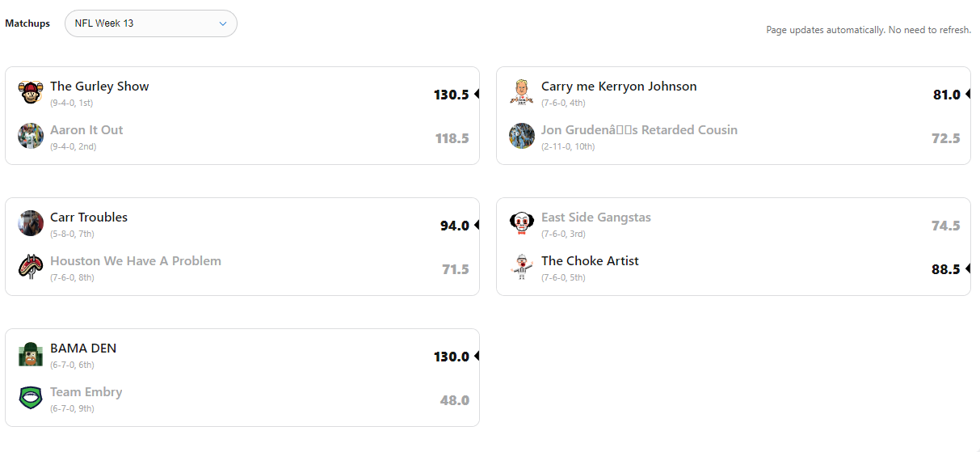Click the Carr Troubles team avatar
The width and height of the screenshot is (980, 452).
point(31,223)
